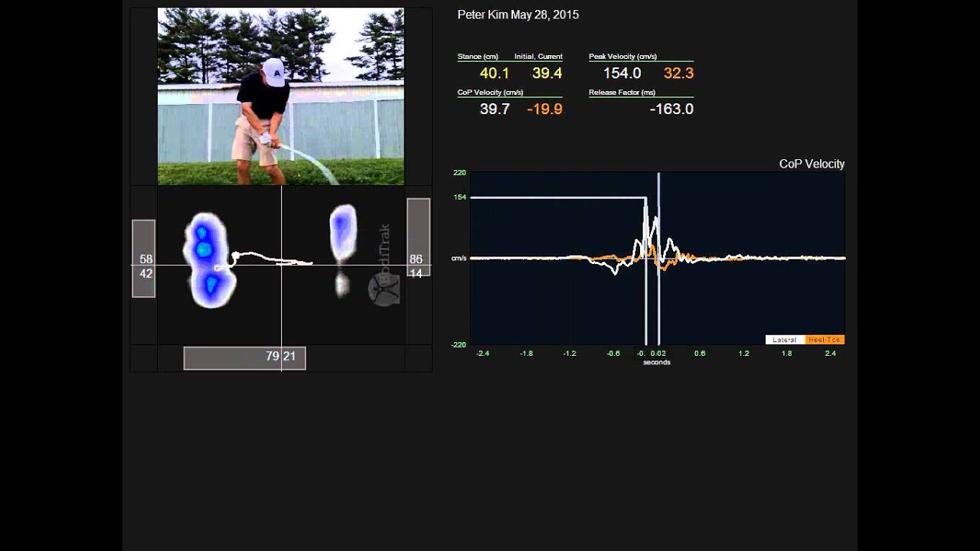
Task: Click the orange CoP velocity value -19.9
Action: (544, 109)
